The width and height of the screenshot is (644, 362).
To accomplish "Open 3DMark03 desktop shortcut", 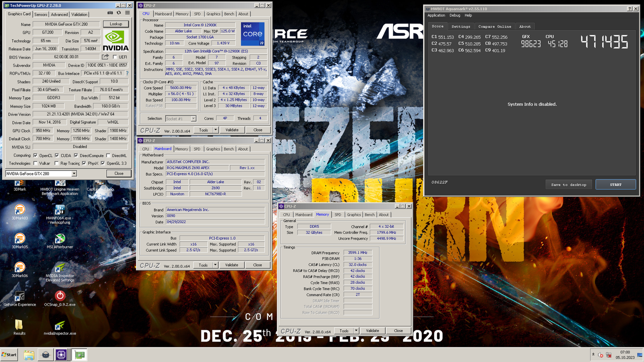I will click(x=19, y=212).
